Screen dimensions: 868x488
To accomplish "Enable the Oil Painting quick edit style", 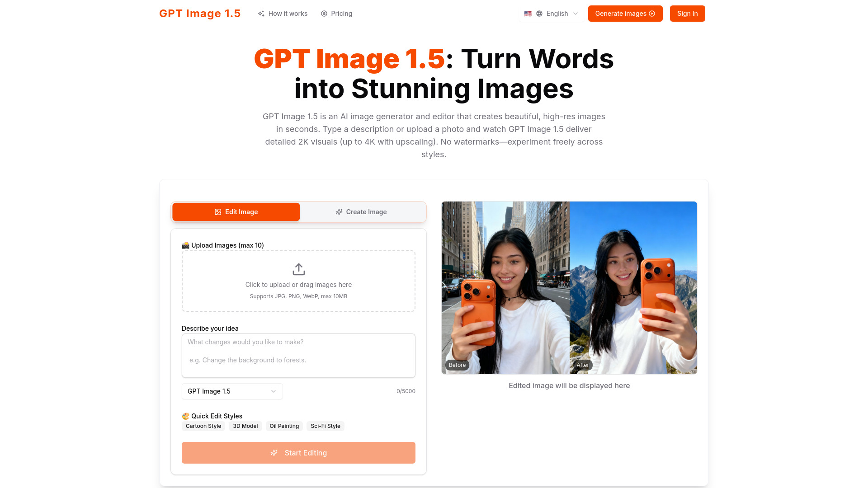I will pos(284,426).
